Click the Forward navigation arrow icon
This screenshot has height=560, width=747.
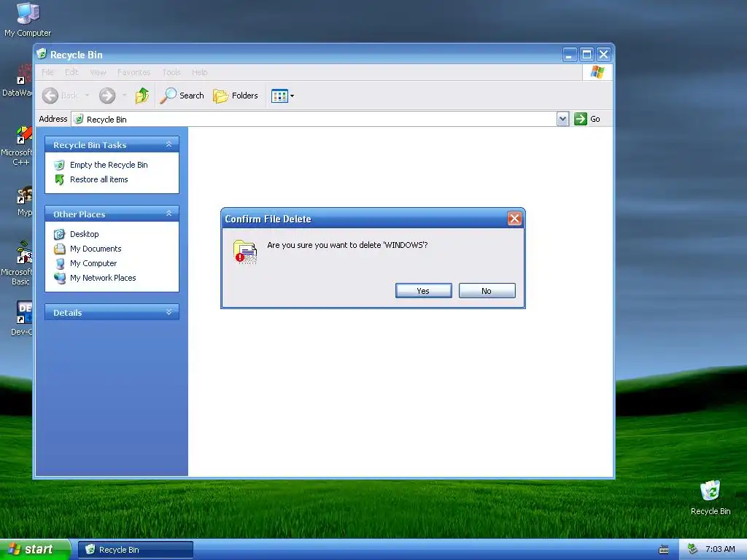(x=107, y=96)
